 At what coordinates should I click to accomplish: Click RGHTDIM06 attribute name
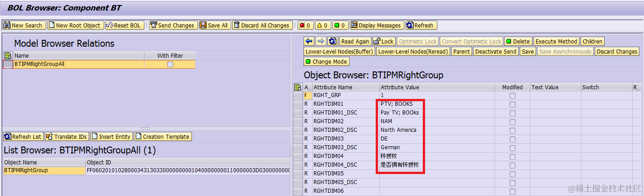point(329,191)
